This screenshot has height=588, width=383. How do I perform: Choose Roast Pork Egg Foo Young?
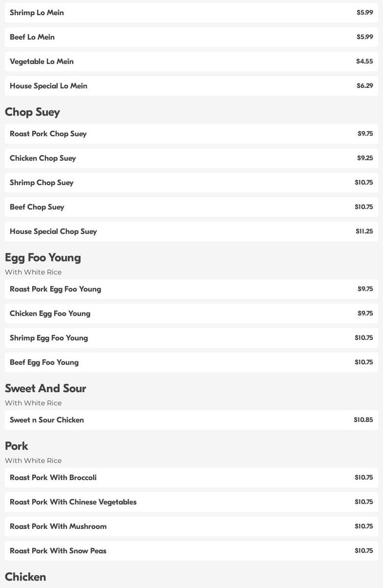pyautogui.click(x=191, y=289)
